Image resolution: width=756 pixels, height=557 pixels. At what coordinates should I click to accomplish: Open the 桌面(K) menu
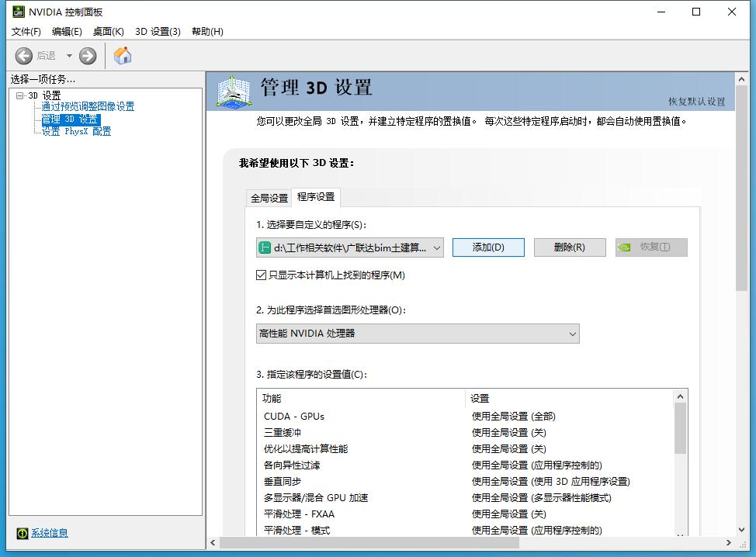point(109,31)
